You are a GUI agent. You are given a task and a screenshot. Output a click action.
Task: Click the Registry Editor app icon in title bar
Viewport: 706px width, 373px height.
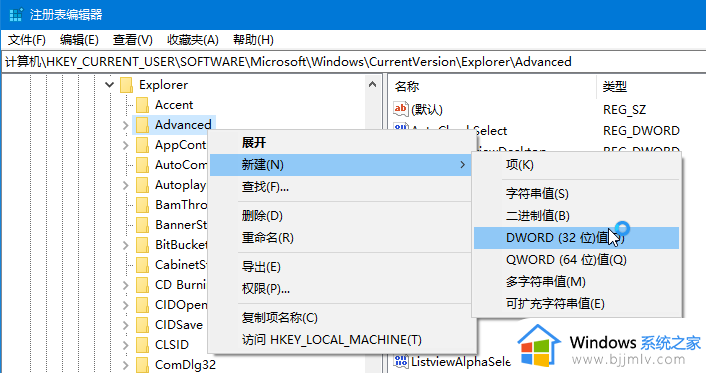[16, 14]
